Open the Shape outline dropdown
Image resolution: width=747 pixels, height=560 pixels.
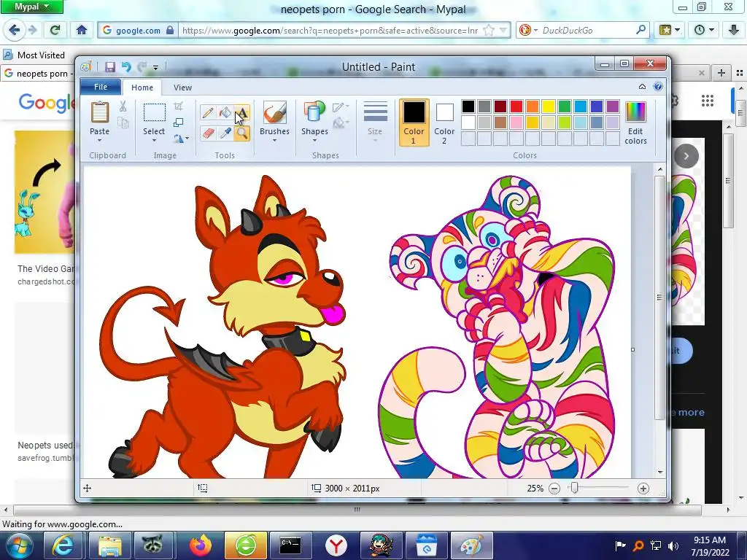[341, 106]
